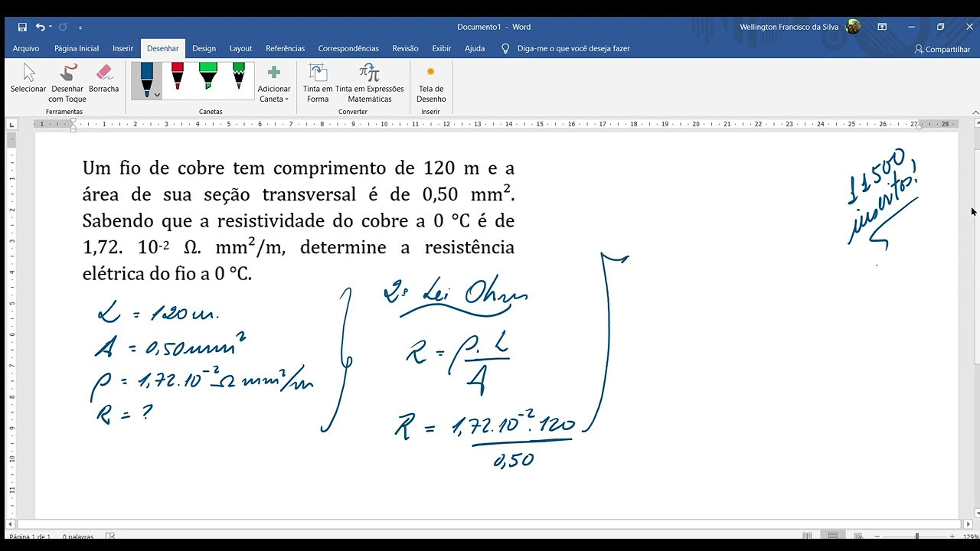Click the Compartilhar share button
The width and height of the screenshot is (980, 551).
942,49
